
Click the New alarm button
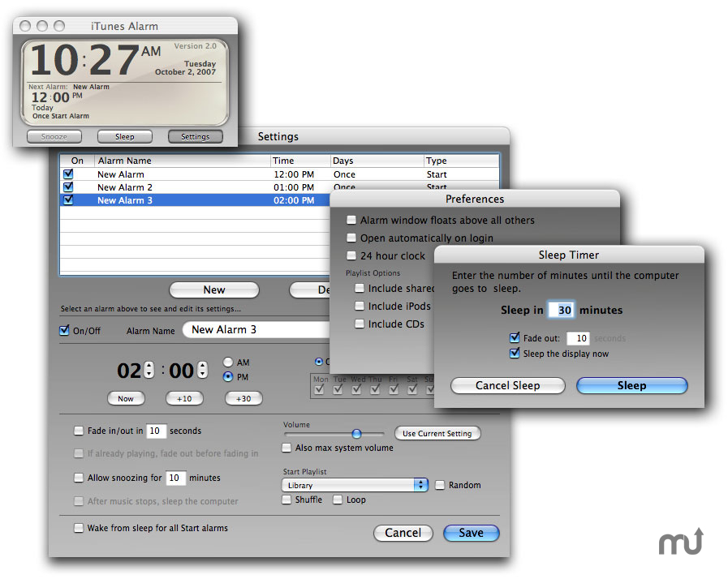pyautogui.click(x=214, y=289)
